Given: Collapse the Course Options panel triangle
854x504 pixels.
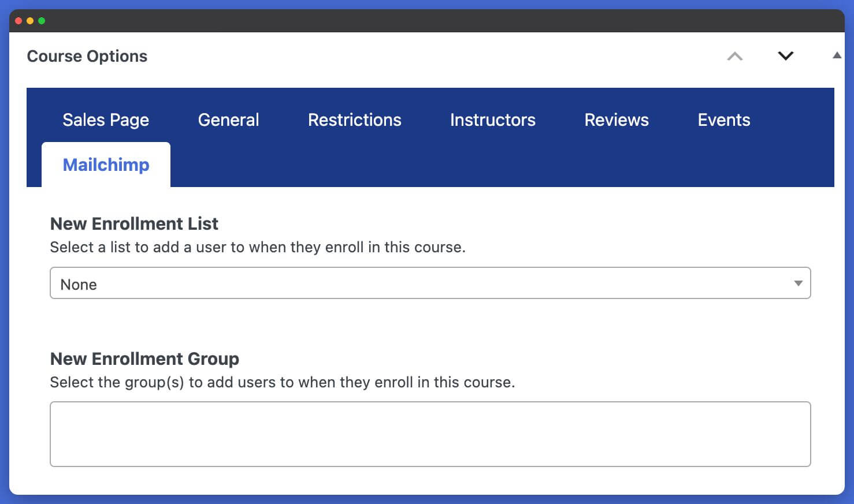Looking at the screenshot, I should point(837,55).
